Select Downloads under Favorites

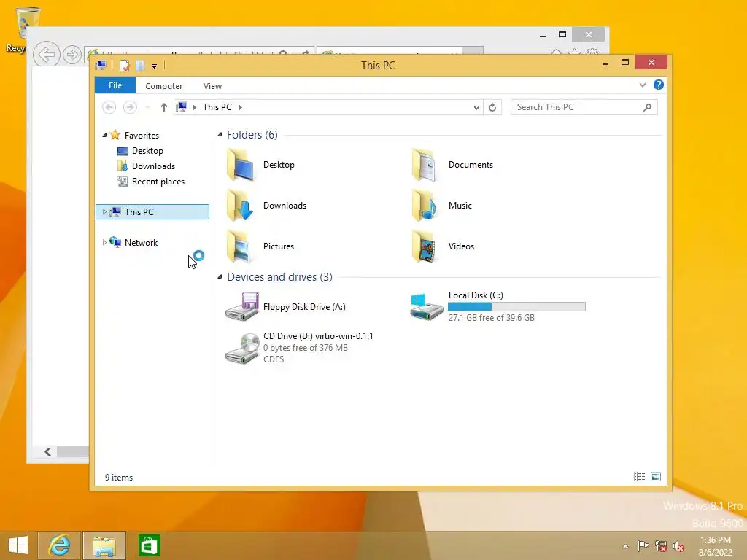coord(153,166)
